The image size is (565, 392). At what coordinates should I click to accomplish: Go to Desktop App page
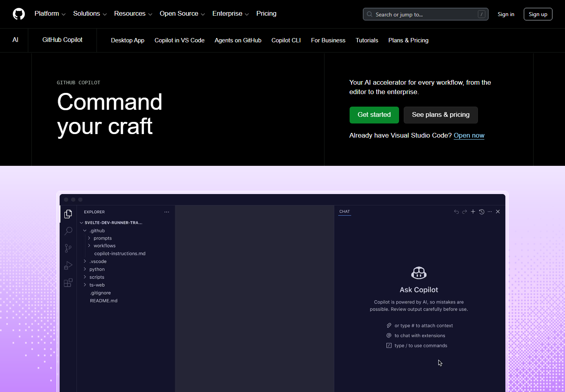click(128, 40)
